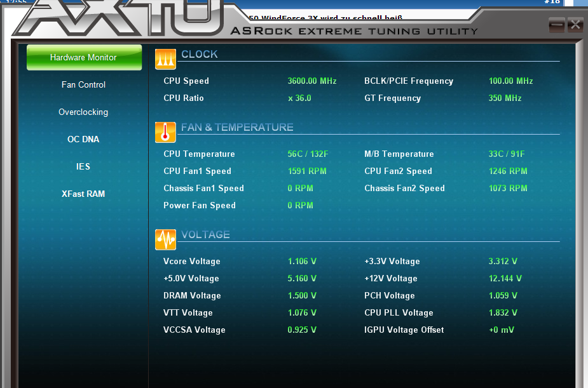Open the Fan Control page
Viewport: 588px width, 388px height.
pyautogui.click(x=83, y=84)
